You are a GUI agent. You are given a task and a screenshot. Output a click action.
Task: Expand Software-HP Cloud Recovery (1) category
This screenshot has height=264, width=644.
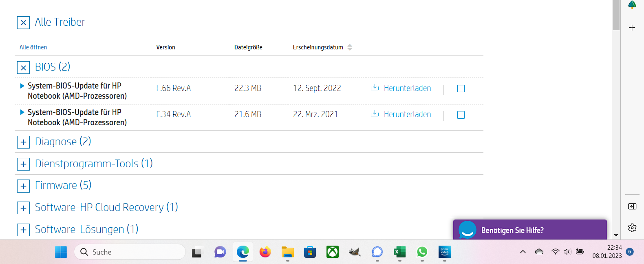tap(23, 208)
